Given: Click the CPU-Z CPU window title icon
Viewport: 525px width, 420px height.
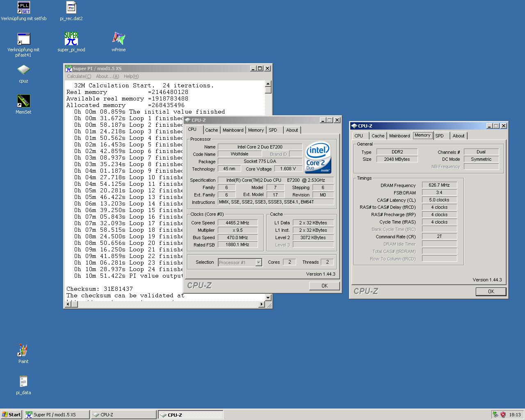Looking at the screenshot, I should tap(188, 120).
